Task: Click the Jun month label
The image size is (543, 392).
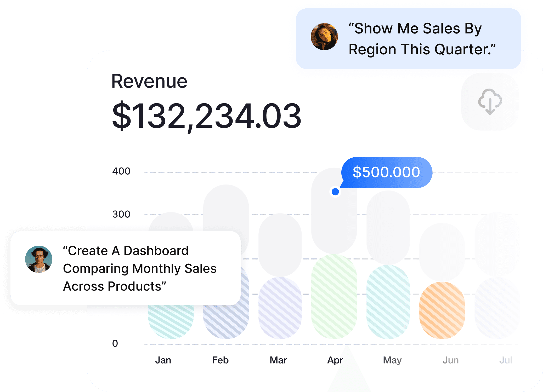Action: (450, 360)
